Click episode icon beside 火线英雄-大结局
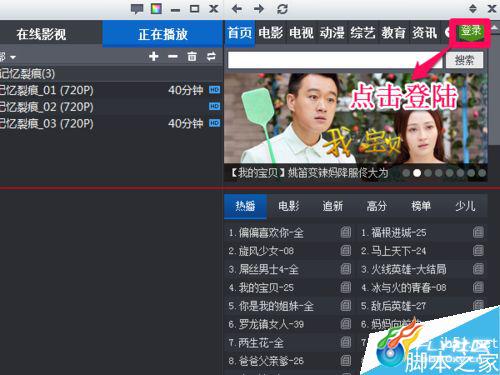 click(x=478, y=269)
